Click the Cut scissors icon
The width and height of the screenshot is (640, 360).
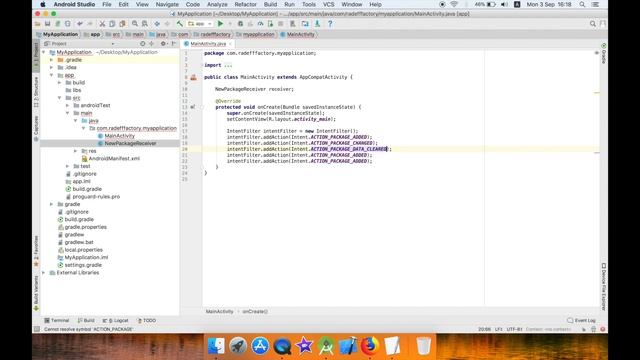click(x=102, y=24)
